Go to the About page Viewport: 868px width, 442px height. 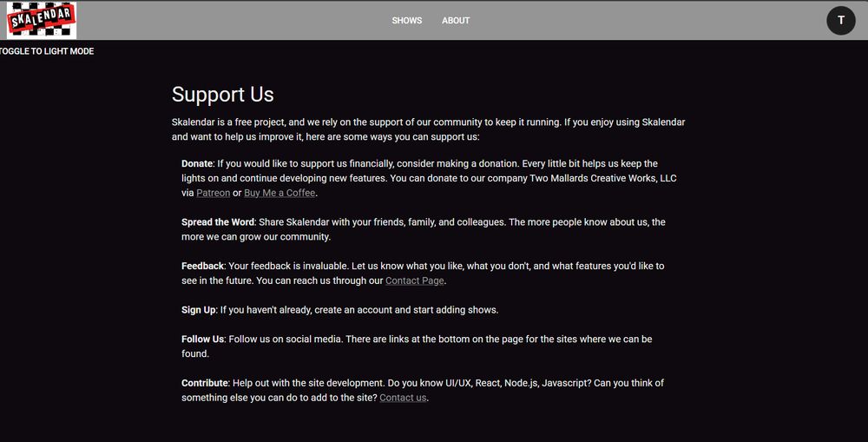click(456, 21)
